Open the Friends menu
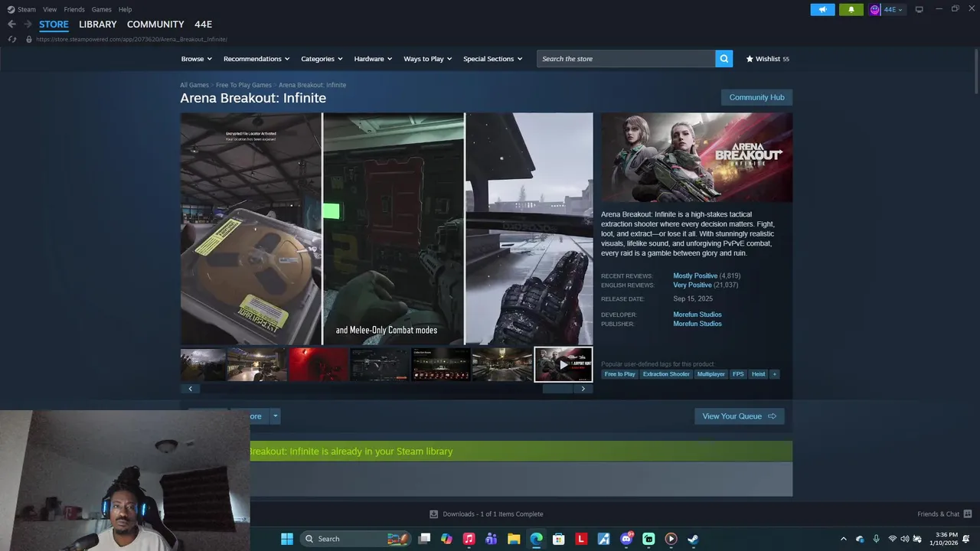 [74, 9]
